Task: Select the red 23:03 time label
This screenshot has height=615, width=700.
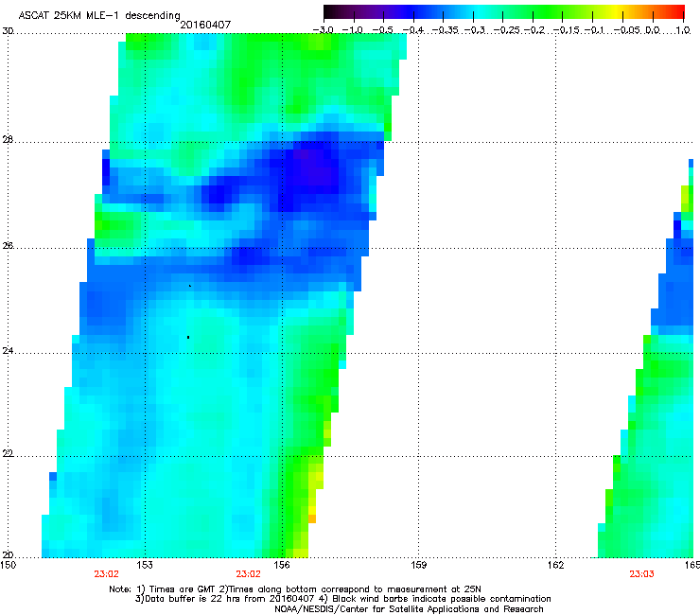Action: [x=641, y=574]
